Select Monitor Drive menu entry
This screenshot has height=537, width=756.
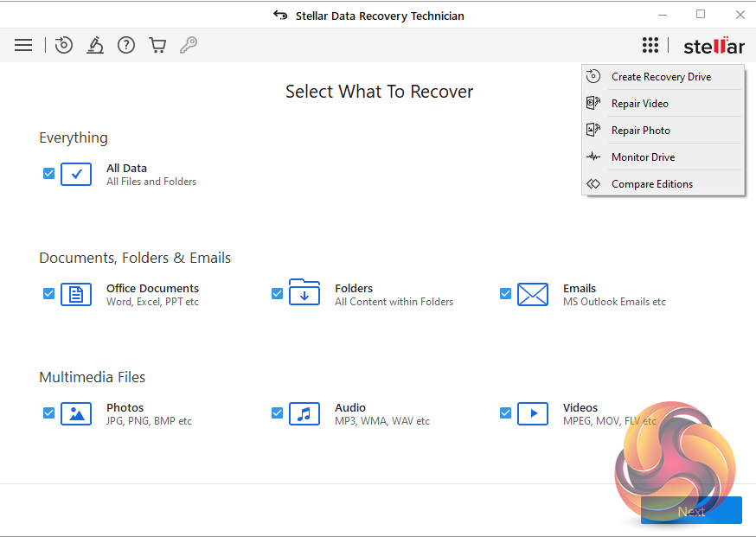pos(643,157)
